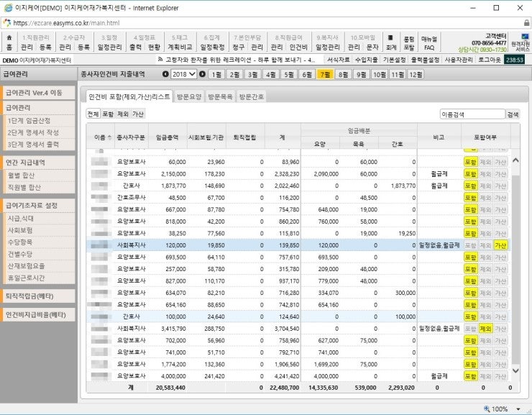The width and height of the screenshot is (532, 415).
Task: Go to previous year with left arrow
Action: (x=165, y=74)
